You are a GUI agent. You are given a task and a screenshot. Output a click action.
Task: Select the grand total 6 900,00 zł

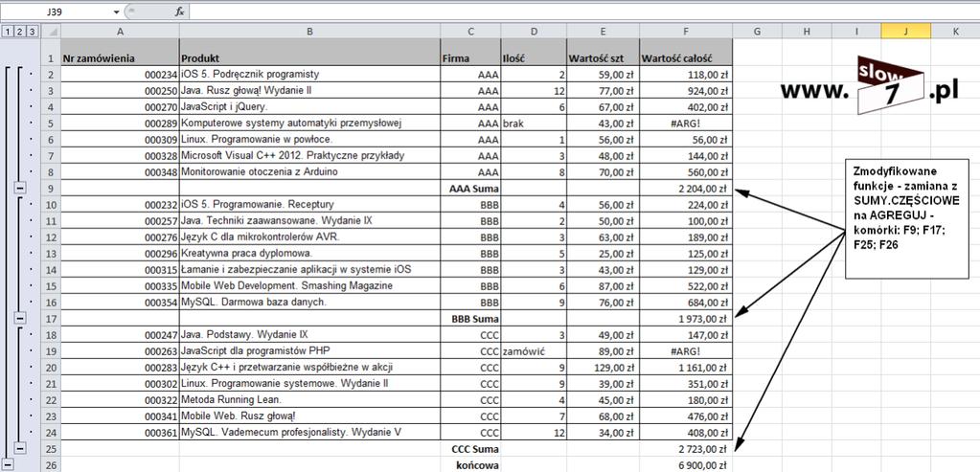pyautogui.click(x=686, y=464)
